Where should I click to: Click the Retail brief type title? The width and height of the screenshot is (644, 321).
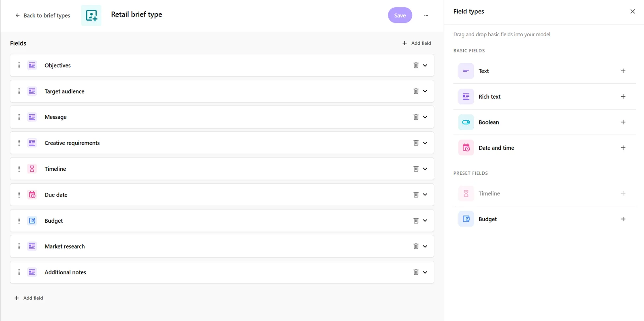point(136,14)
